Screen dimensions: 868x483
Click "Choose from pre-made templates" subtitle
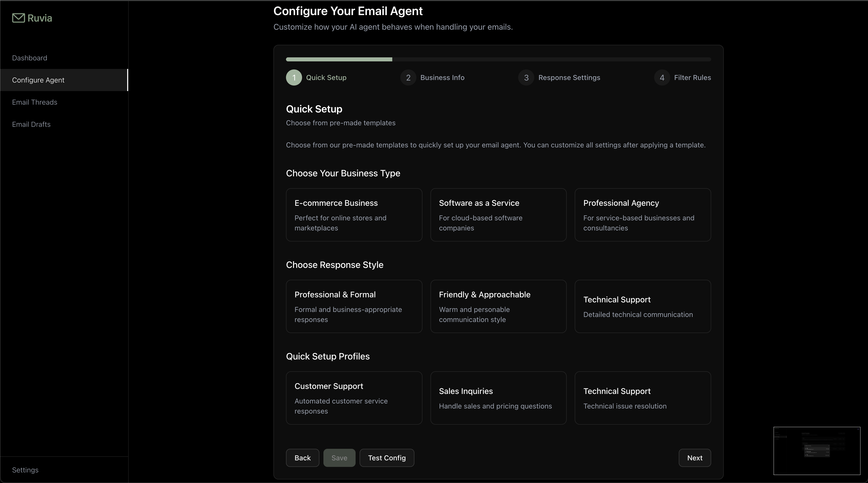(x=341, y=123)
